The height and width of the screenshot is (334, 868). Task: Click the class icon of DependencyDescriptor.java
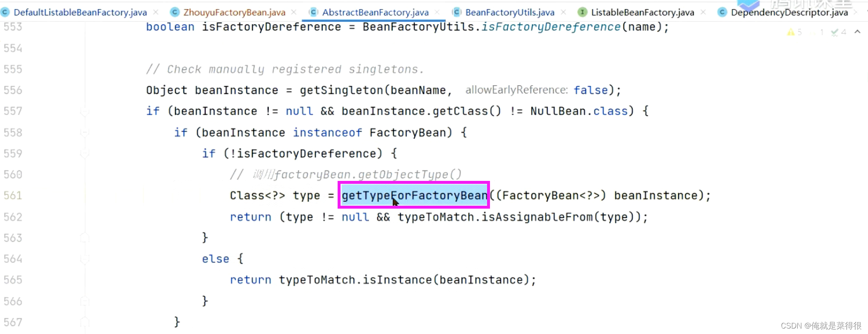(x=722, y=12)
